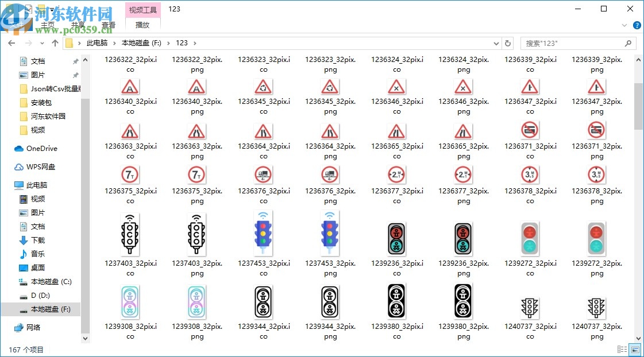Screen dimensions: 644x357
Task: Open the 视频工具 ribbon tab
Action: [x=142, y=10]
